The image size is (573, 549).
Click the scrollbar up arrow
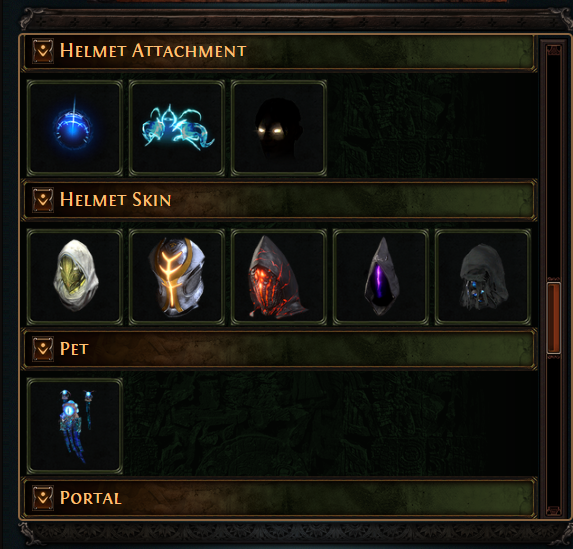click(554, 50)
